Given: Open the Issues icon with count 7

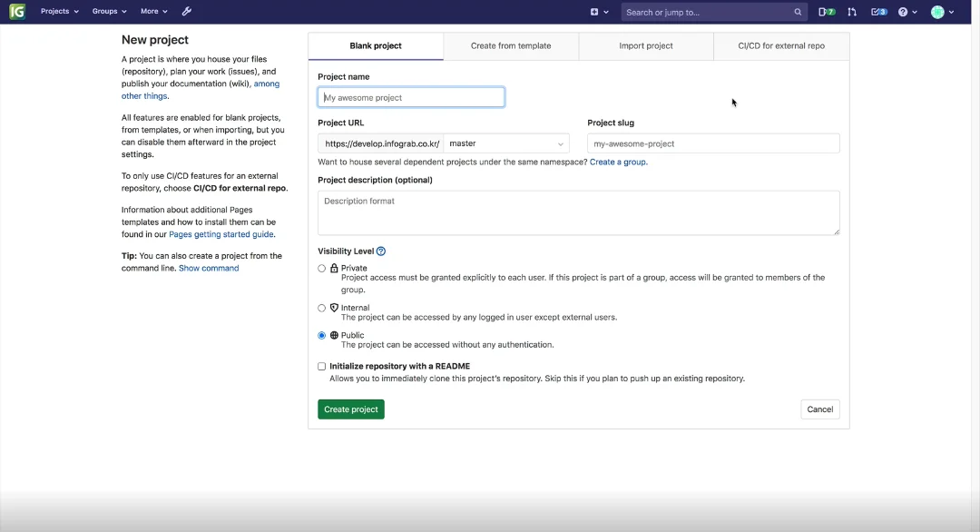Looking at the screenshot, I should (826, 12).
